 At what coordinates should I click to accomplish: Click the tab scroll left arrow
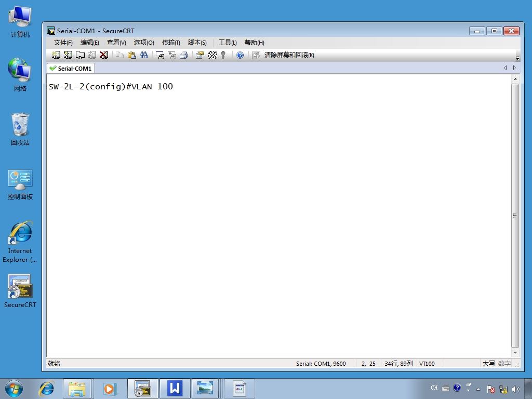click(x=505, y=68)
